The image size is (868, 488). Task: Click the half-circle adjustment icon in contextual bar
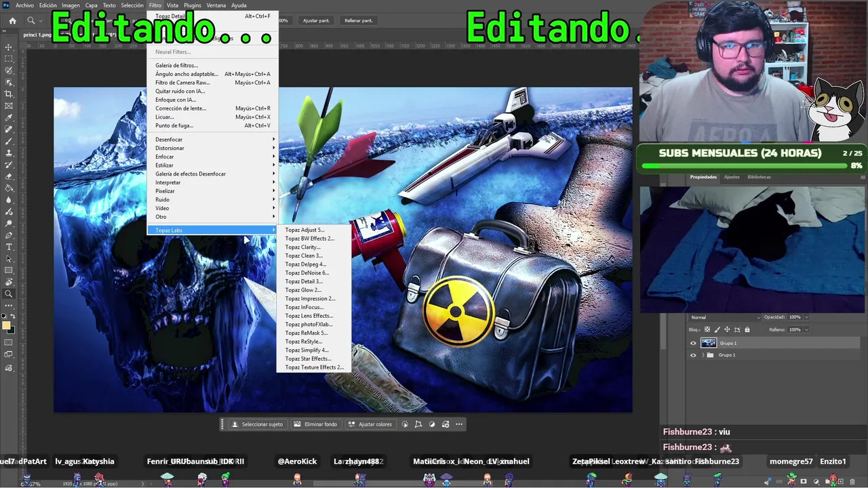pyautogui.click(x=432, y=424)
